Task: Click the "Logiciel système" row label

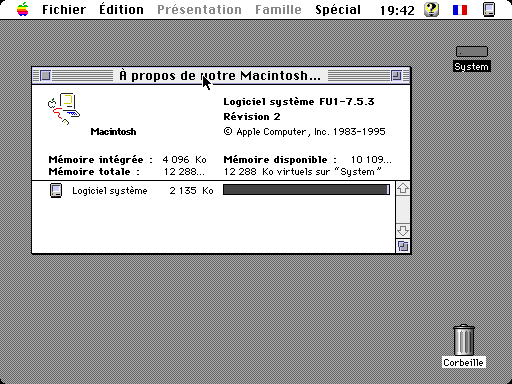Action: pos(110,191)
